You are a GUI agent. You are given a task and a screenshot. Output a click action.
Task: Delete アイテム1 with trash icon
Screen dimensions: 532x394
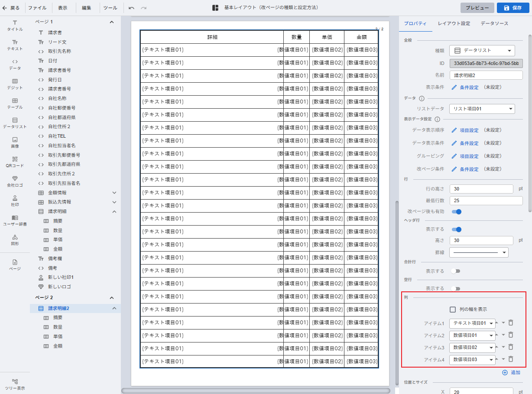click(511, 323)
